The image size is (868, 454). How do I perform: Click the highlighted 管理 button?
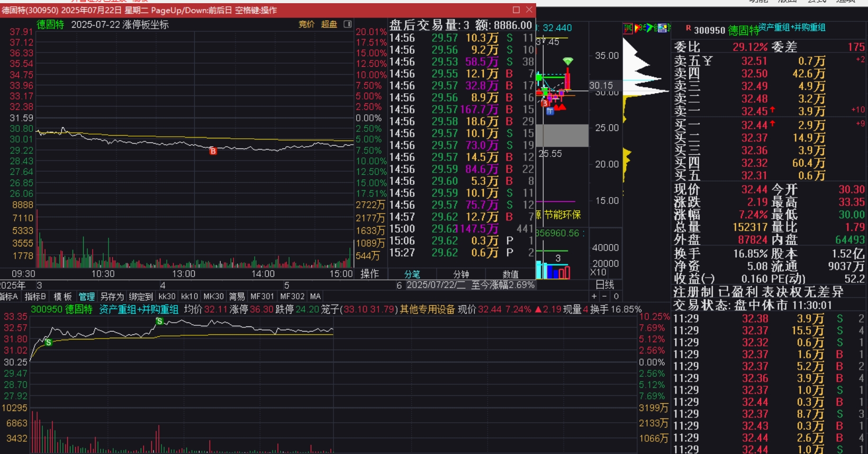[x=87, y=297]
